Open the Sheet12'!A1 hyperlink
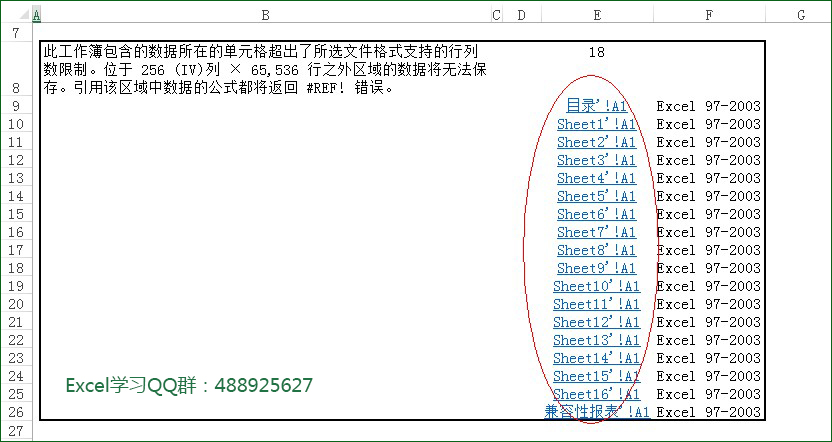This screenshot has height=442, width=832. coord(596,323)
